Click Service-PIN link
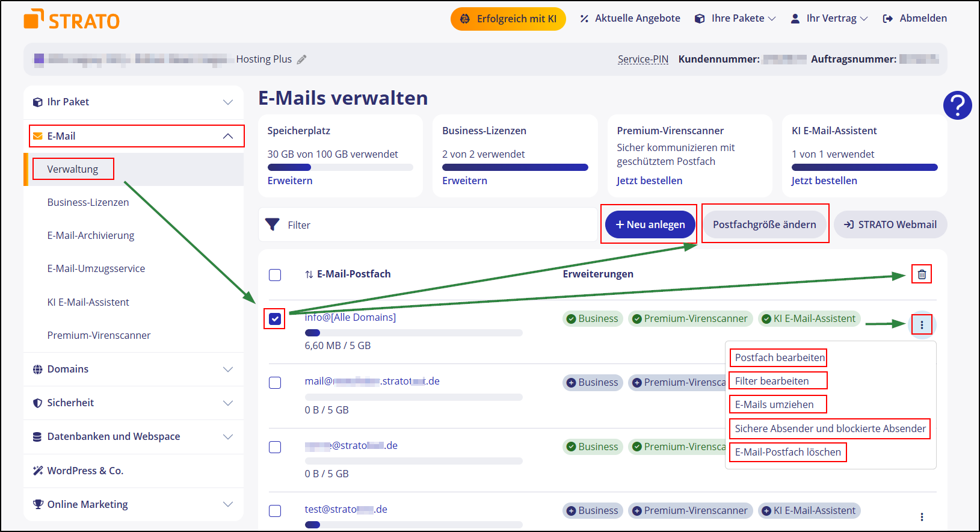 [643, 59]
